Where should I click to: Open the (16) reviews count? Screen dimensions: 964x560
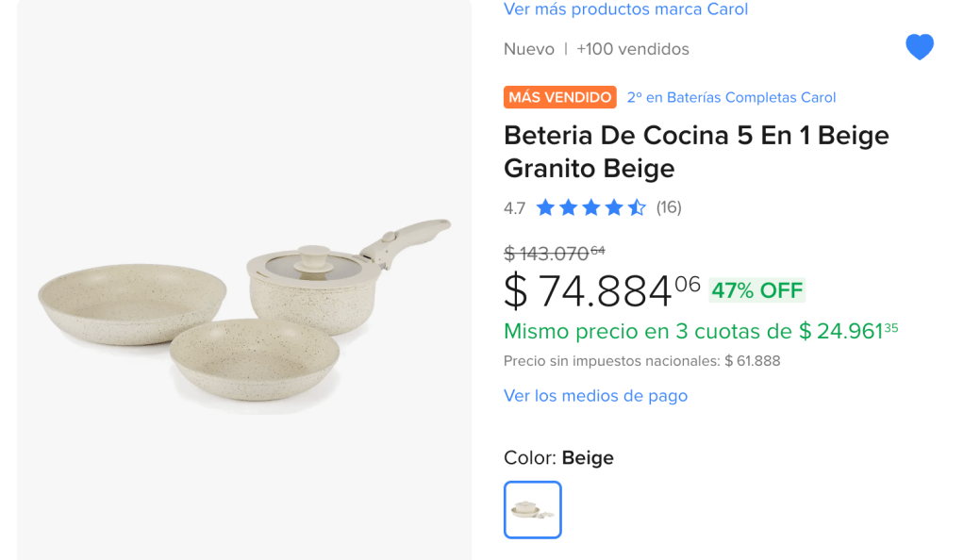669,207
